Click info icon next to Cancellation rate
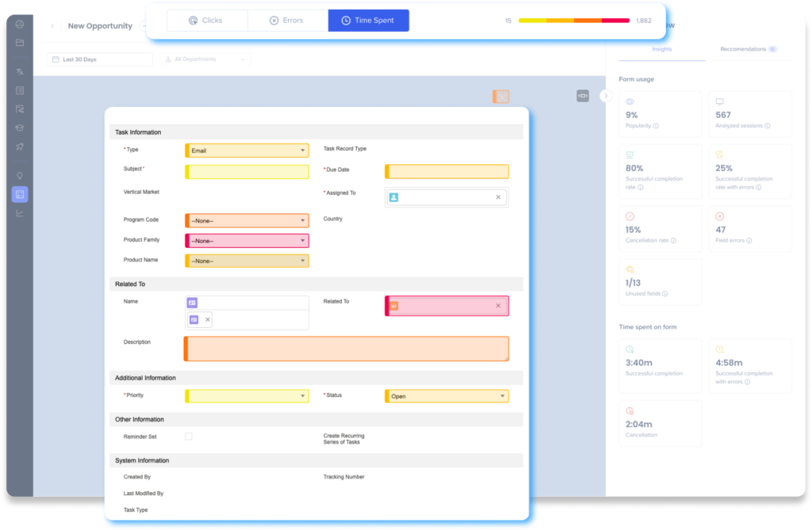Screen dimensions: 812x530 point(673,240)
